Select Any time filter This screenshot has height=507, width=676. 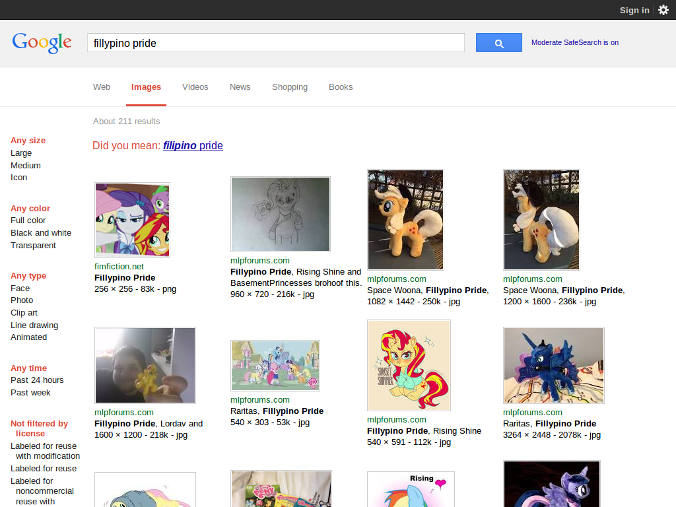[x=29, y=368]
